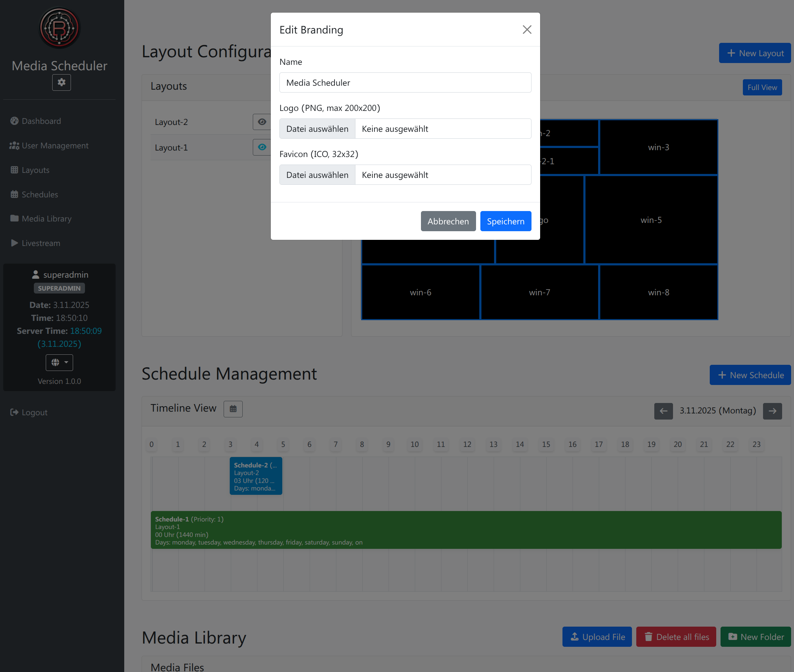This screenshot has width=794, height=672.
Task: Close the Edit Branding dialog
Action: [x=527, y=30]
